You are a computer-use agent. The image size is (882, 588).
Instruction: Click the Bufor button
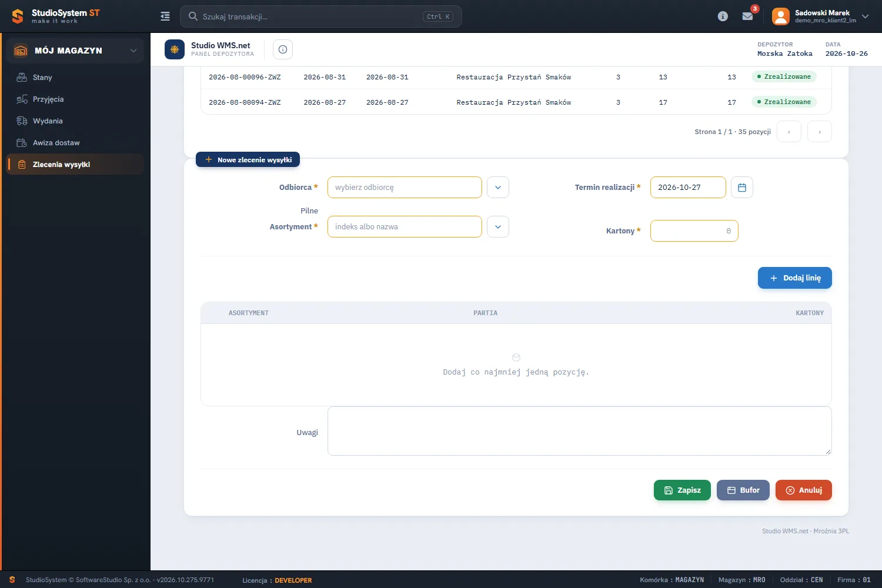(x=743, y=490)
